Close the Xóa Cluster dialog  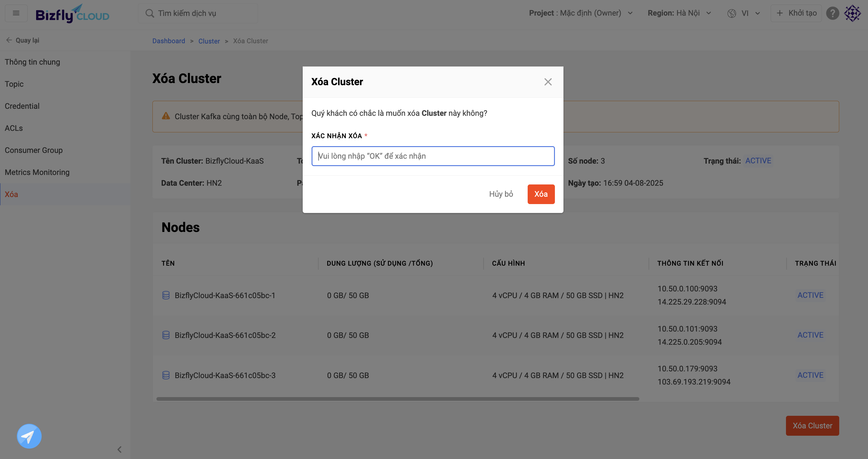548,82
